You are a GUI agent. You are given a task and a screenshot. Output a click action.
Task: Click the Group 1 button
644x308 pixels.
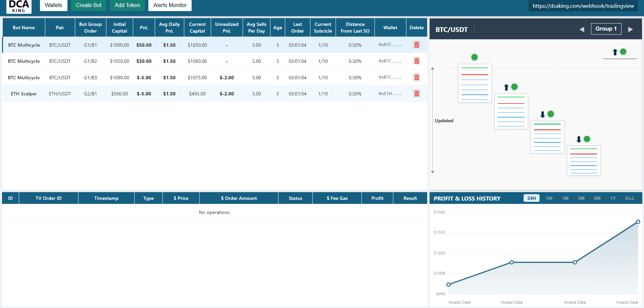coord(606,29)
